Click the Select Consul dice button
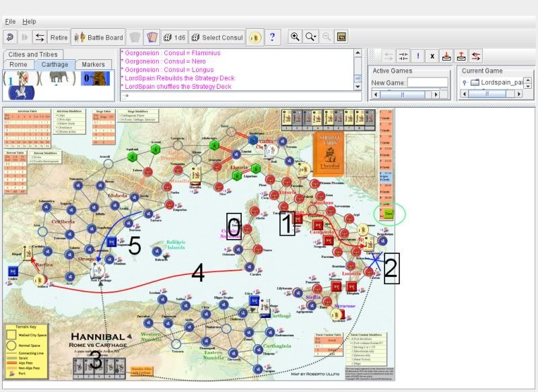Image resolution: width=538 pixels, height=392 pixels. click(217, 38)
